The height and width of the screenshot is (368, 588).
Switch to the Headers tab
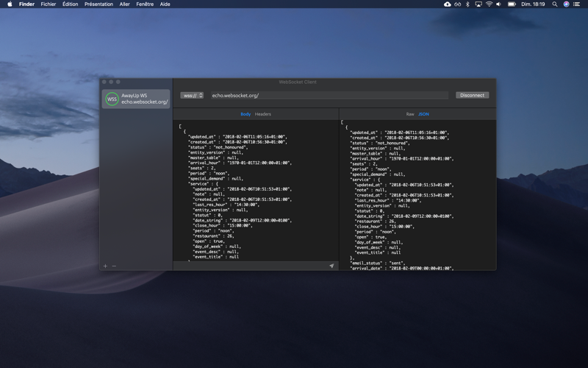click(x=263, y=114)
